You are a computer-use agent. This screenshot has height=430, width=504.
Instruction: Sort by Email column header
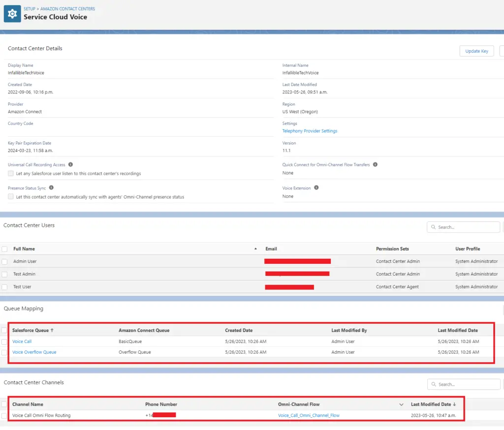point(271,249)
